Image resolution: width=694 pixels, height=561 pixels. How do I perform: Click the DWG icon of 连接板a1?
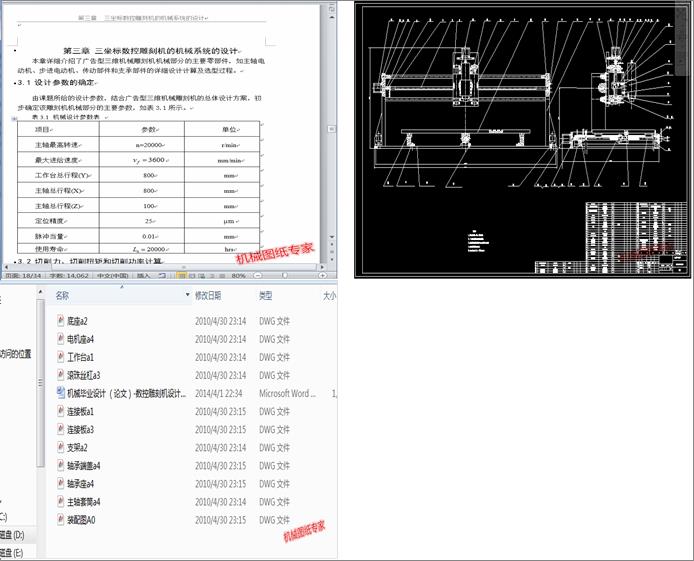tap(61, 411)
